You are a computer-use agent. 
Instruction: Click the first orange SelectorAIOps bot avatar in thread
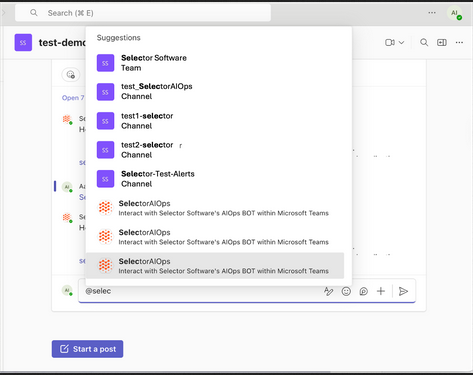(x=67, y=119)
